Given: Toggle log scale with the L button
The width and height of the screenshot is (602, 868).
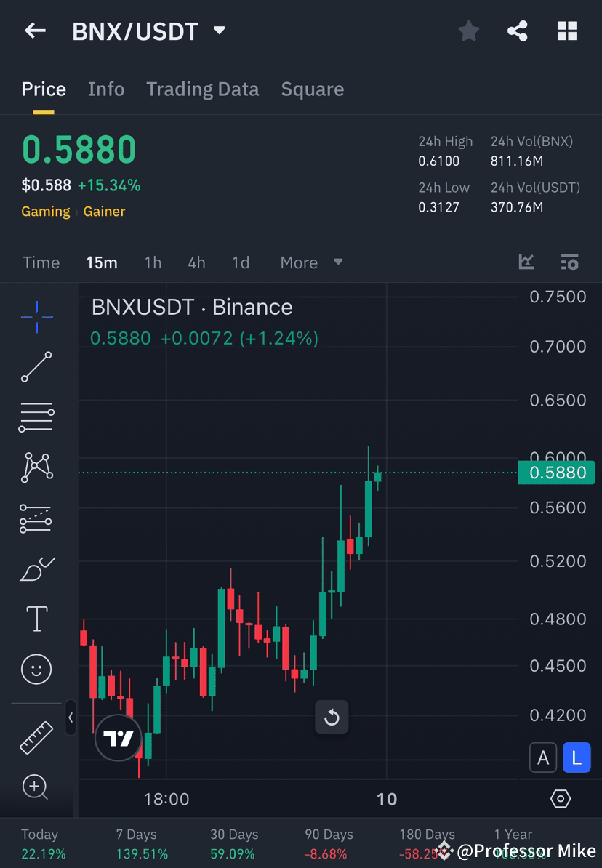Looking at the screenshot, I should click(577, 757).
